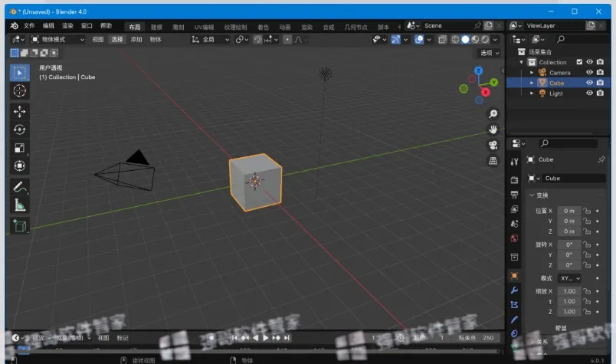Image resolution: width=616 pixels, height=364 pixels.
Task: Activate the 3D Cursor tool
Action: click(19, 90)
